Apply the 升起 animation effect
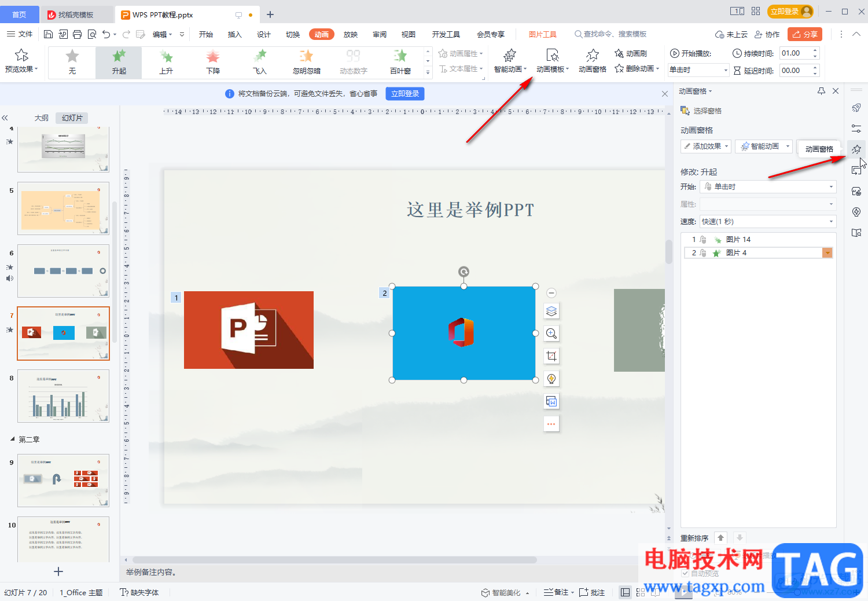This screenshot has width=868, height=601. 119,62
